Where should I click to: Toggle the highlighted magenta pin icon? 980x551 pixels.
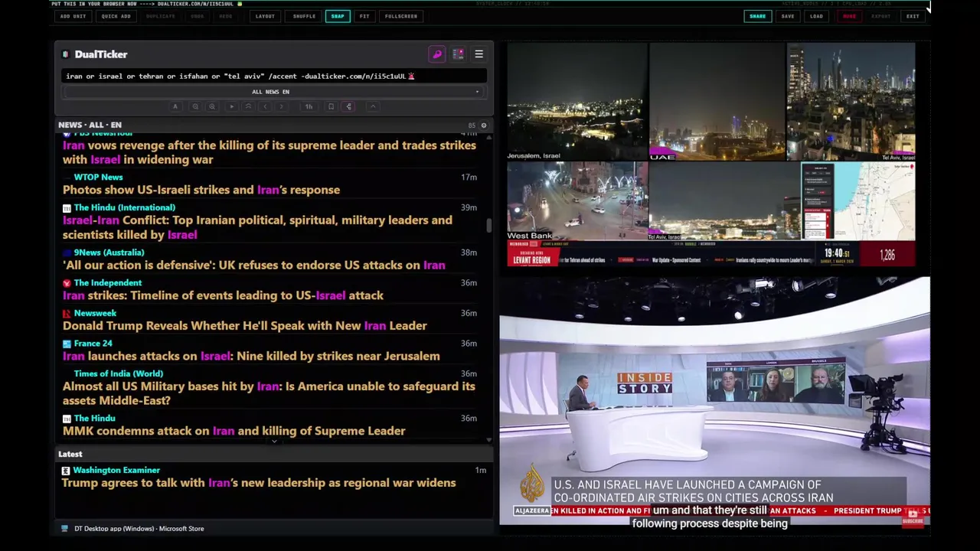349,106
